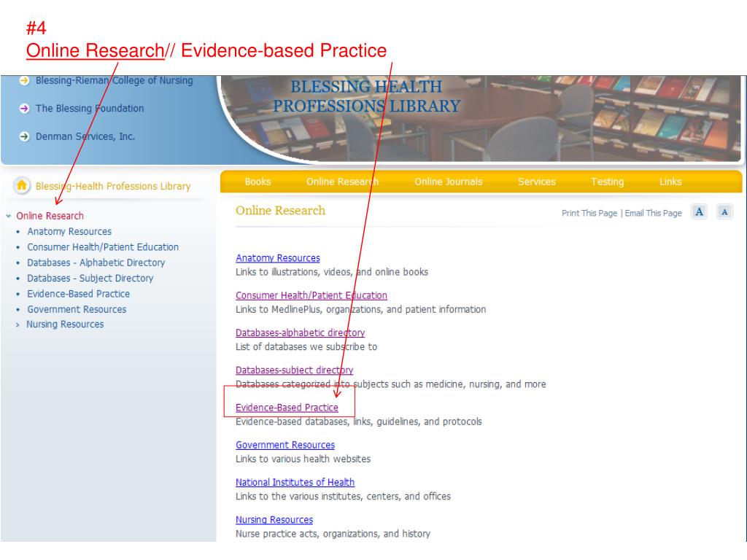The height and width of the screenshot is (560, 747).
Task: Open the Evidence-Based Practice content link
Action: [287, 408]
